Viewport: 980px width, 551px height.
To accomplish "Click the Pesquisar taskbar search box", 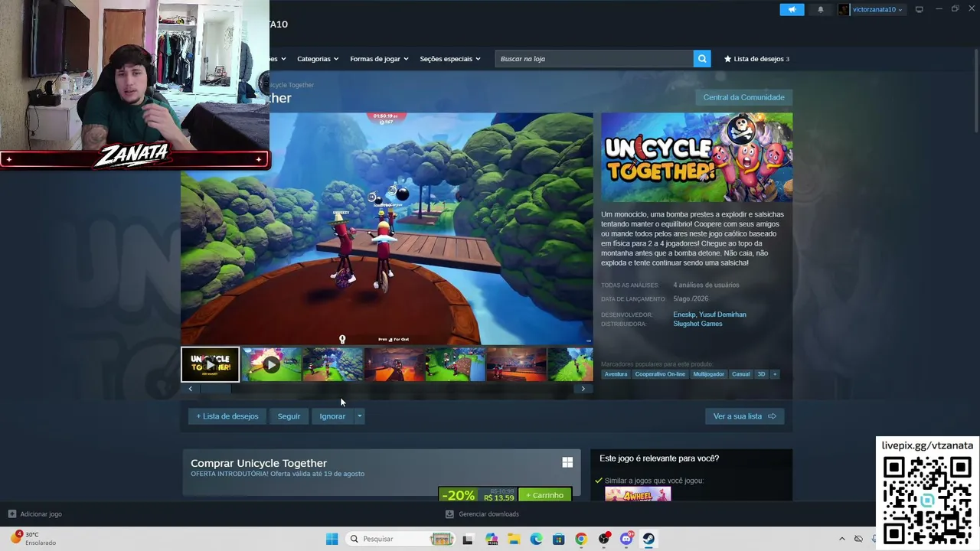I will click(x=400, y=539).
